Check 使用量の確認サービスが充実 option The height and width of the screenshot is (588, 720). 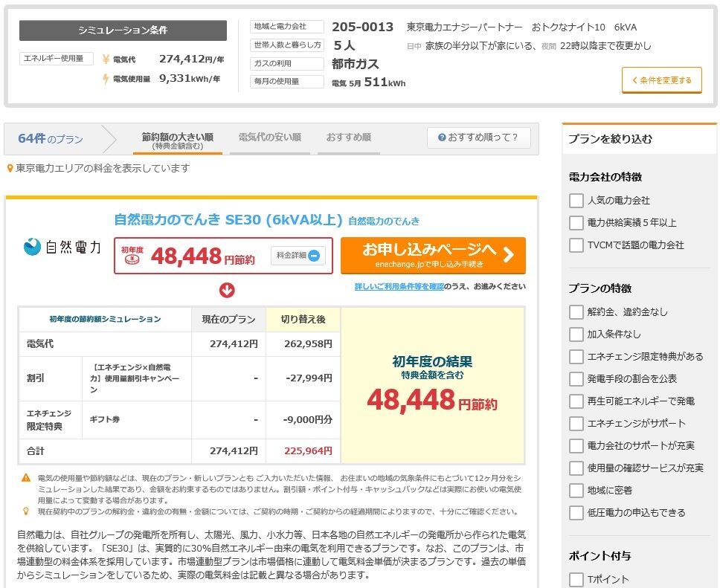click(x=576, y=468)
